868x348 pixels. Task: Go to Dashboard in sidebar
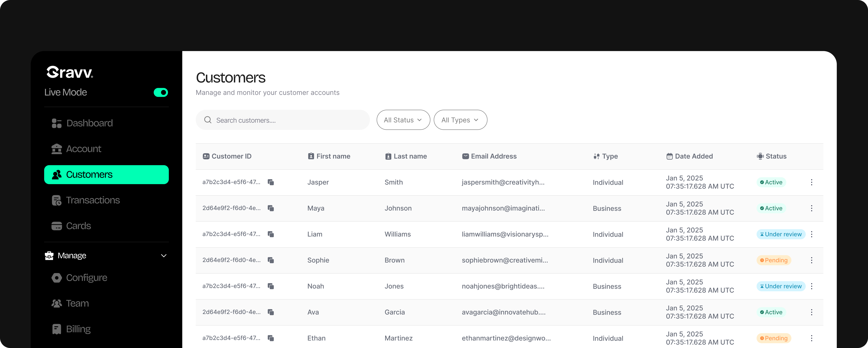point(89,123)
